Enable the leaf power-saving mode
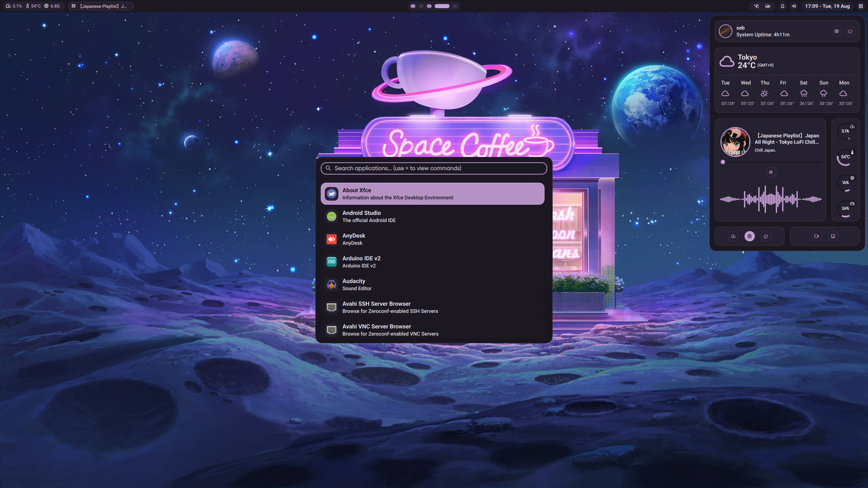Image resolution: width=868 pixels, height=488 pixels. point(766,236)
